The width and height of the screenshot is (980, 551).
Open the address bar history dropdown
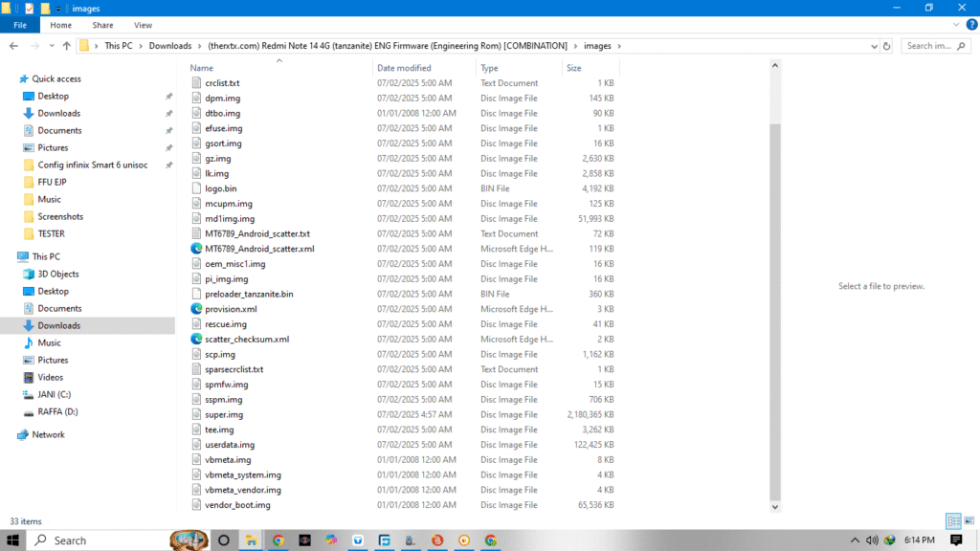tap(872, 46)
